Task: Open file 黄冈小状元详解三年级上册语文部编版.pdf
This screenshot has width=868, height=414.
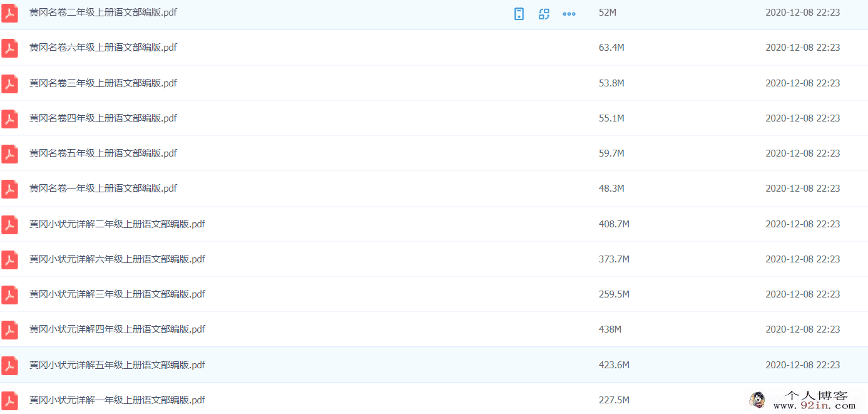Action: [x=118, y=294]
